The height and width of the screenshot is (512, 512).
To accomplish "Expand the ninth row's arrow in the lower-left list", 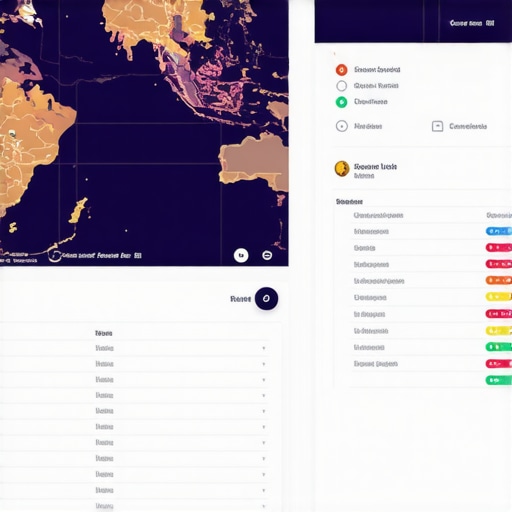I will (x=264, y=474).
